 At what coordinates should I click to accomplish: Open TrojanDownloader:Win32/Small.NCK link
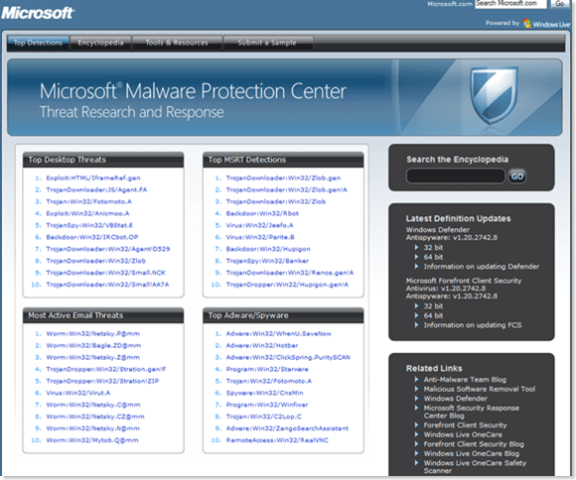[106, 273]
